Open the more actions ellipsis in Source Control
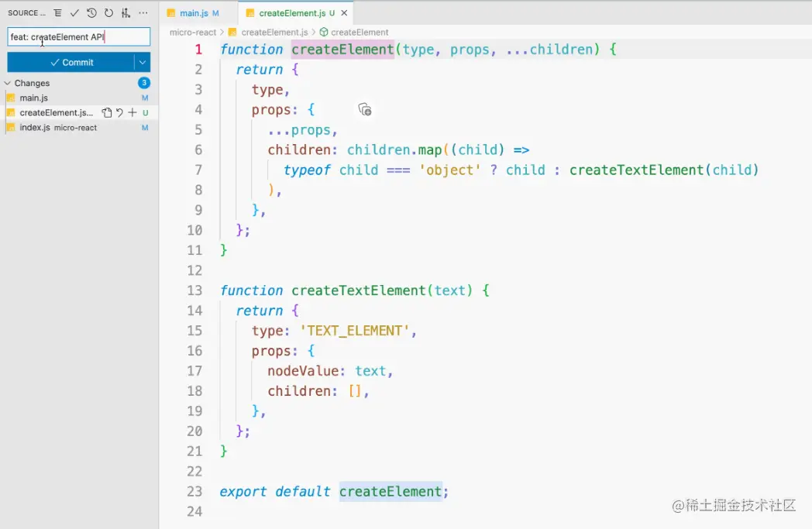Screen dimensions: 812x529 tap(143, 13)
